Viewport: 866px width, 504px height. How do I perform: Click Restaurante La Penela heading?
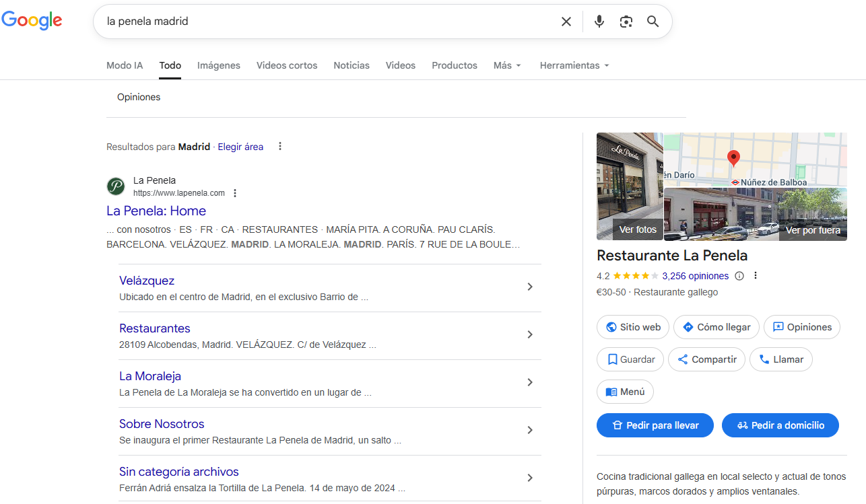[x=672, y=256]
